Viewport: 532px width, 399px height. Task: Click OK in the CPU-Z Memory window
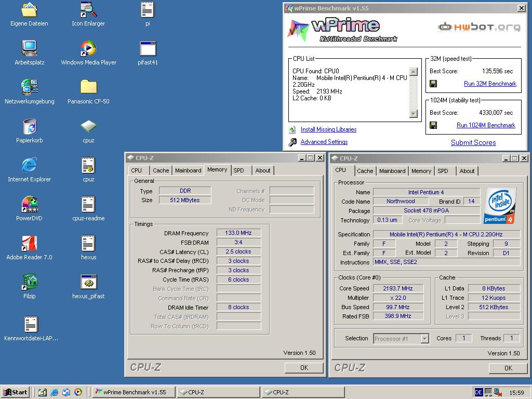pyautogui.click(x=304, y=367)
